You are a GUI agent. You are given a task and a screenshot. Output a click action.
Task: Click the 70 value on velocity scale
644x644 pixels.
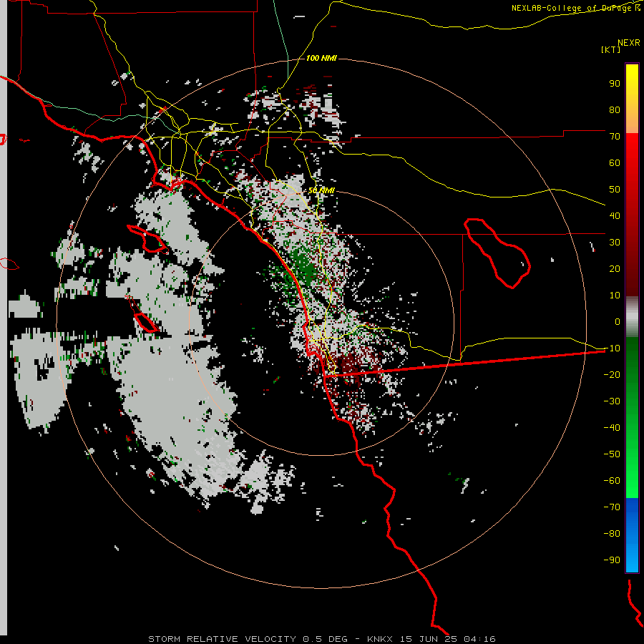[x=615, y=137]
